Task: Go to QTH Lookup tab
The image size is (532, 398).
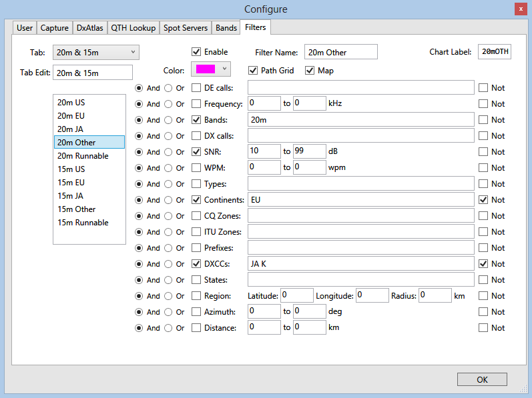Action: (134, 28)
